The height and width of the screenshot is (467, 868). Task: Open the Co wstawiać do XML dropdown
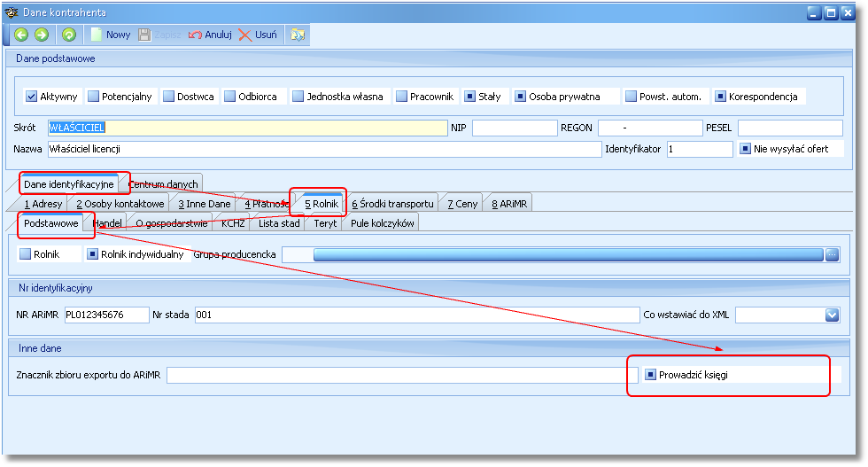tap(832, 315)
